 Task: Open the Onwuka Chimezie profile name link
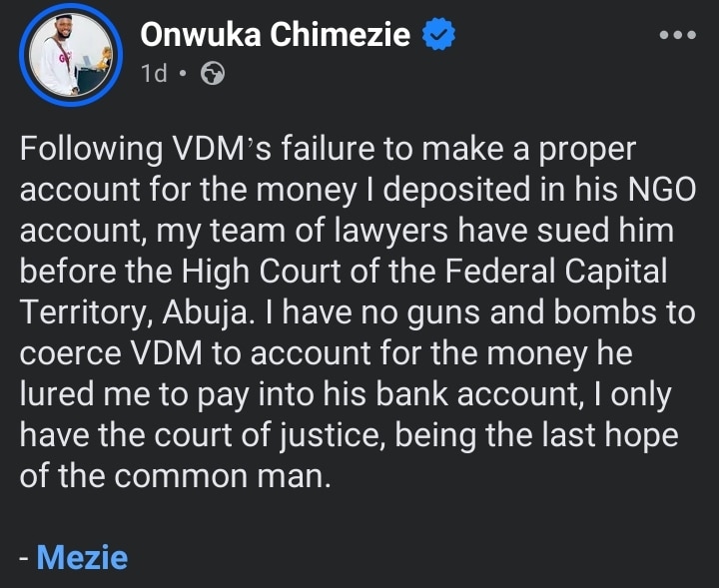276,35
